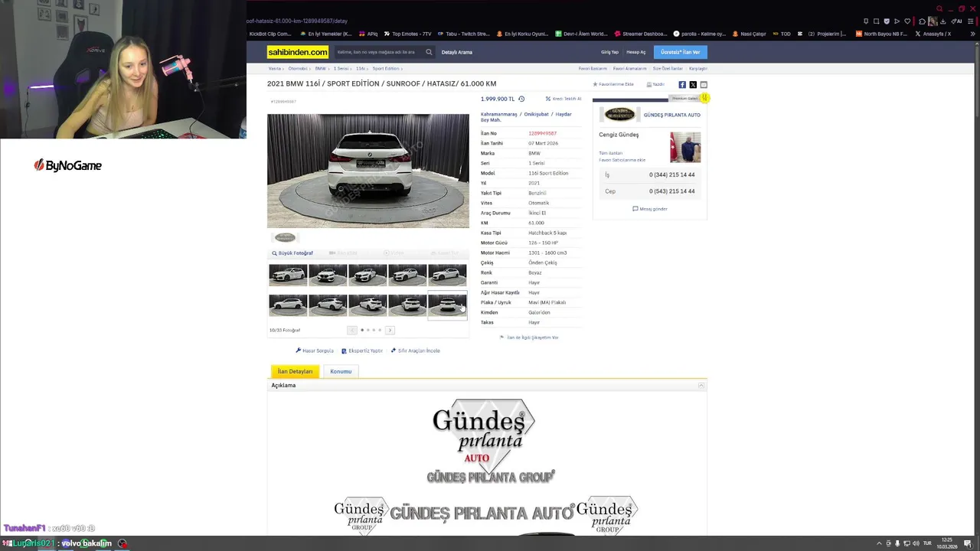
Task: Click Sıfır Araçları İncele link
Action: [416, 350]
